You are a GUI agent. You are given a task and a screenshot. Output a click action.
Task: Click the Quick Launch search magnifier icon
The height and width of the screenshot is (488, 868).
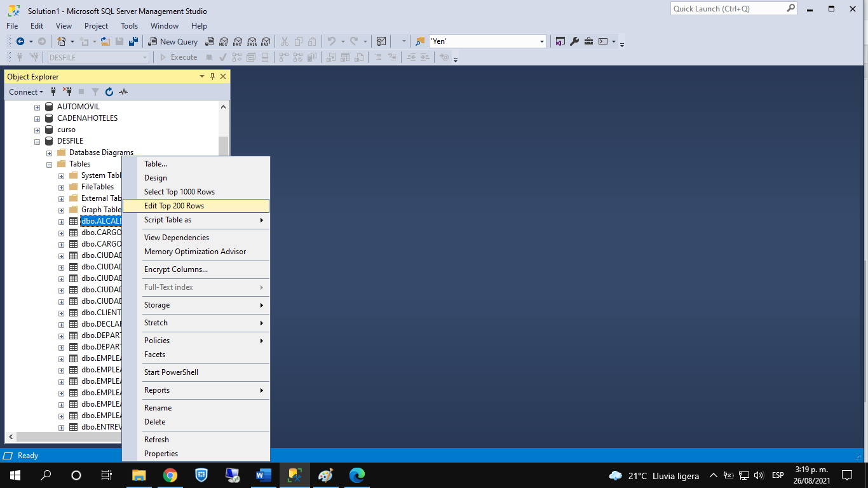click(790, 8)
